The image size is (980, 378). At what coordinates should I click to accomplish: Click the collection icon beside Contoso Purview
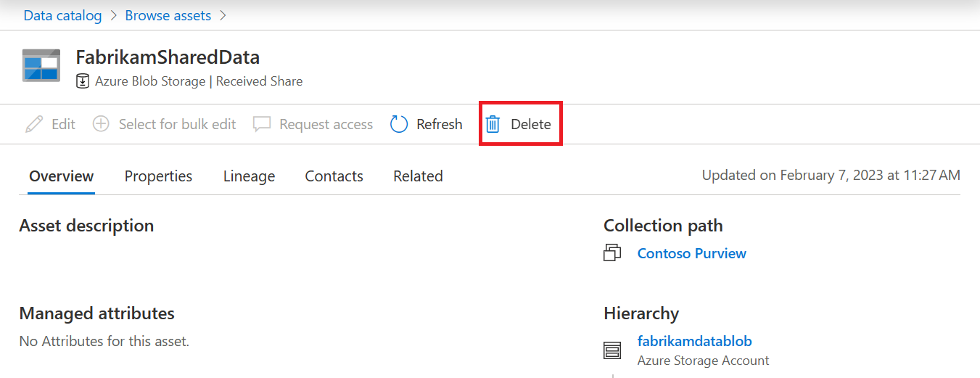click(612, 253)
